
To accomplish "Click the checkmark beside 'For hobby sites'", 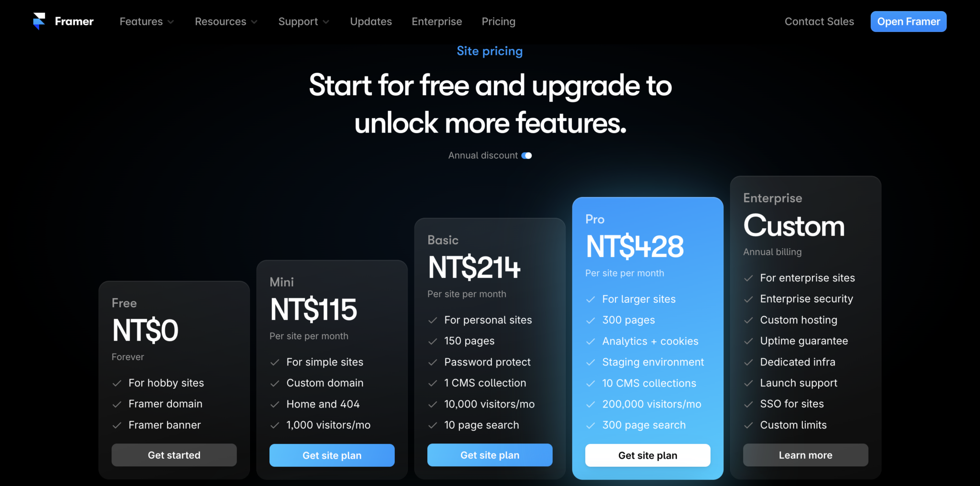I will [x=117, y=383].
